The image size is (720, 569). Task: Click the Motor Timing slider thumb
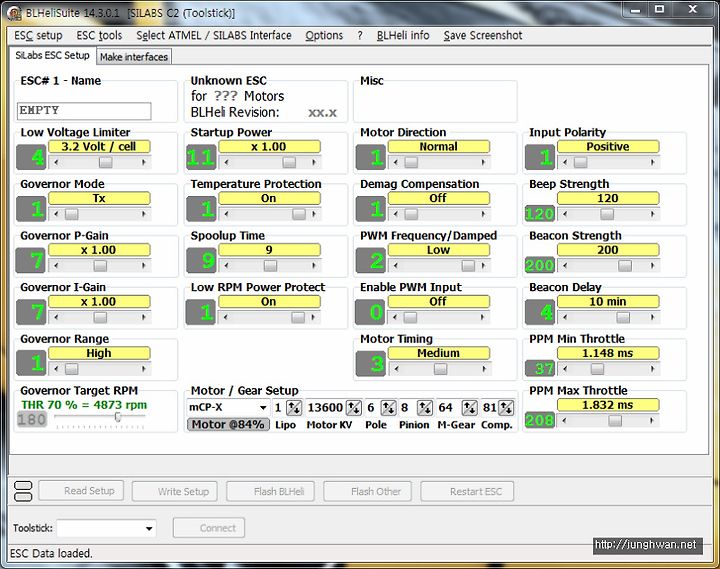(440, 369)
